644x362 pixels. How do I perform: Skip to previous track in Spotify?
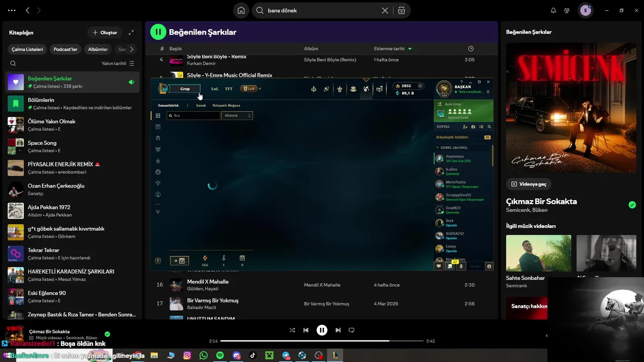pyautogui.click(x=306, y=330)
